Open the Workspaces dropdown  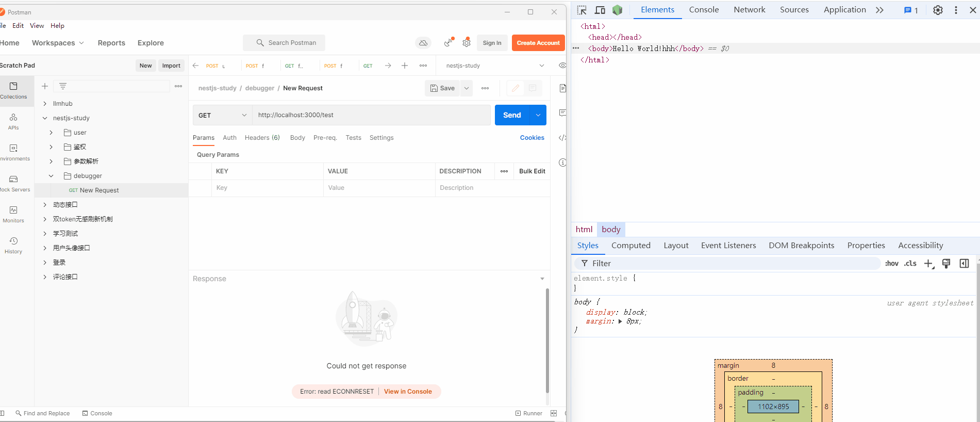tap(58, 43)
